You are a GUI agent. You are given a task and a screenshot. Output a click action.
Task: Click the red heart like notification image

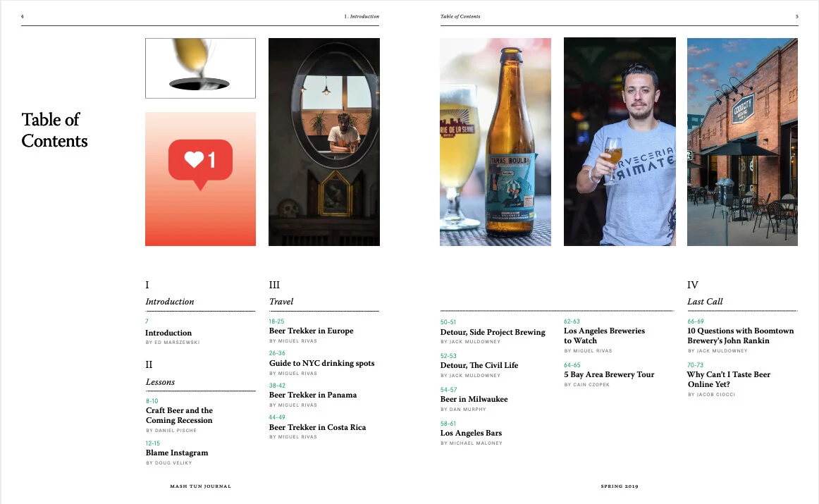[x=201, y=178]
